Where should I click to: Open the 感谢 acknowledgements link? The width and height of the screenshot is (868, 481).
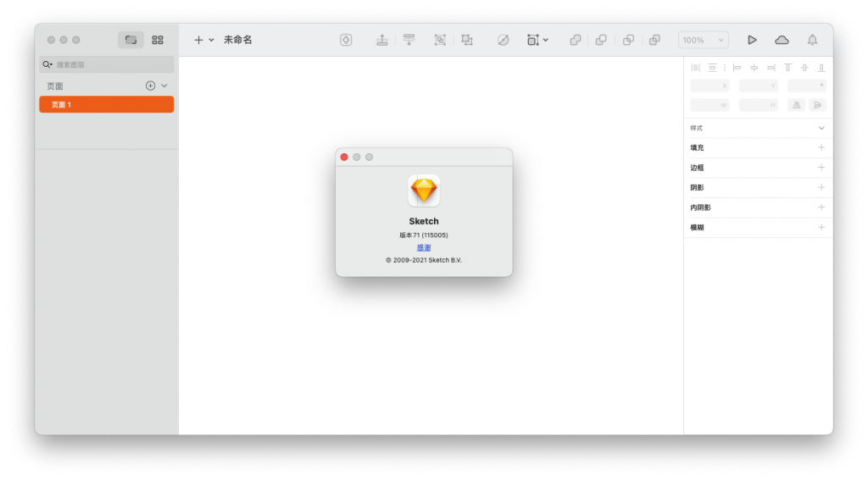coord(424,247)
